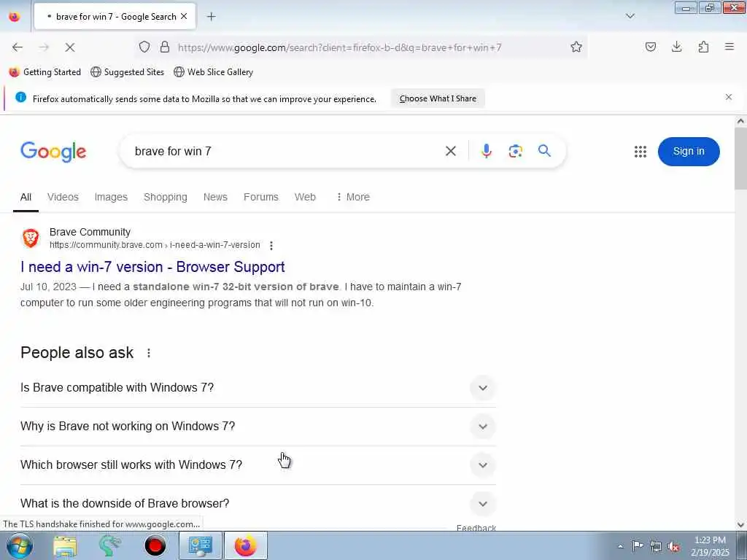Open the Suggested Sites bookmark
747x560 pixels.
(127, 72)
